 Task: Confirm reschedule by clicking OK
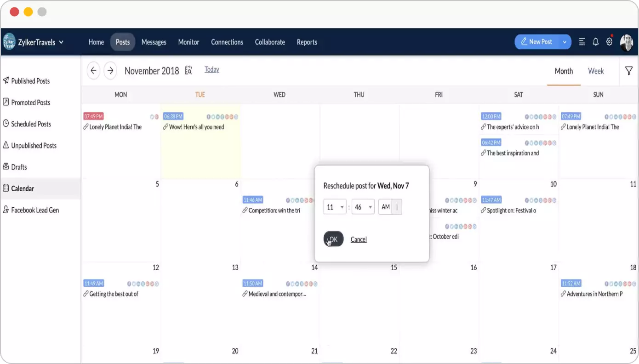point(333,239)
